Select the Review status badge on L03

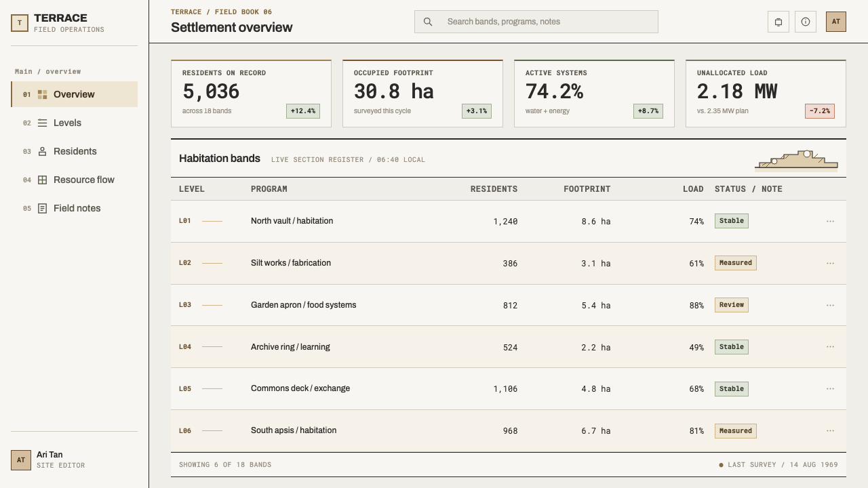[x=732, y=305]
